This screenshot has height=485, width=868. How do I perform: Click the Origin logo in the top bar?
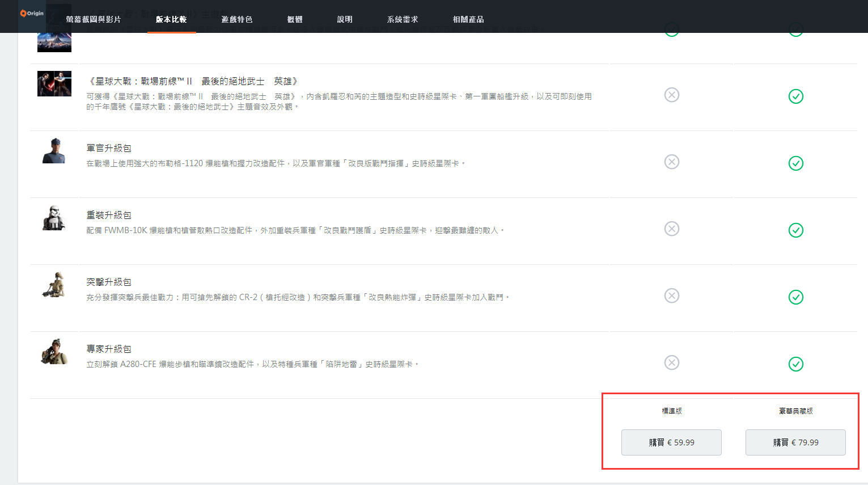[x=32, y=13]
